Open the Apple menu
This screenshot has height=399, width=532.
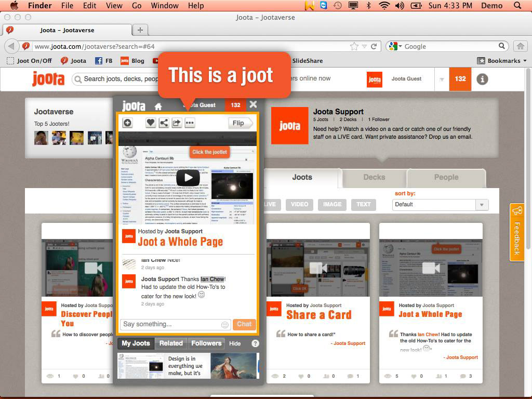[14, 5]
